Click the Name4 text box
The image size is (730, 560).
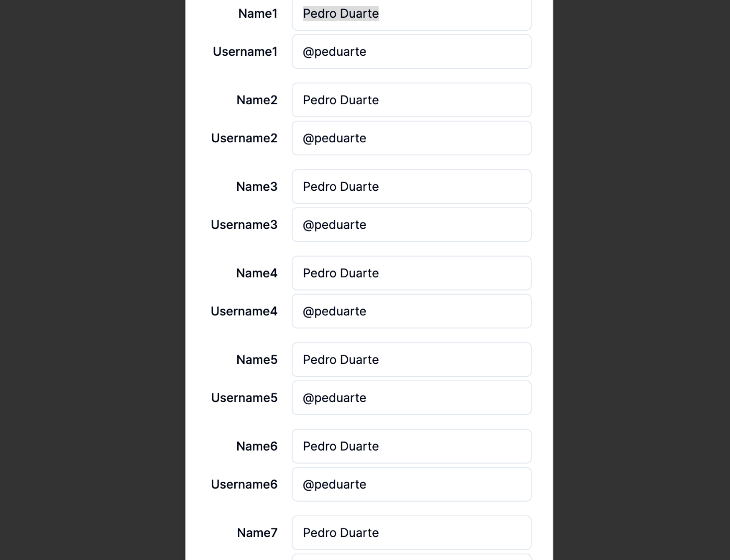(x=411, y=273)
